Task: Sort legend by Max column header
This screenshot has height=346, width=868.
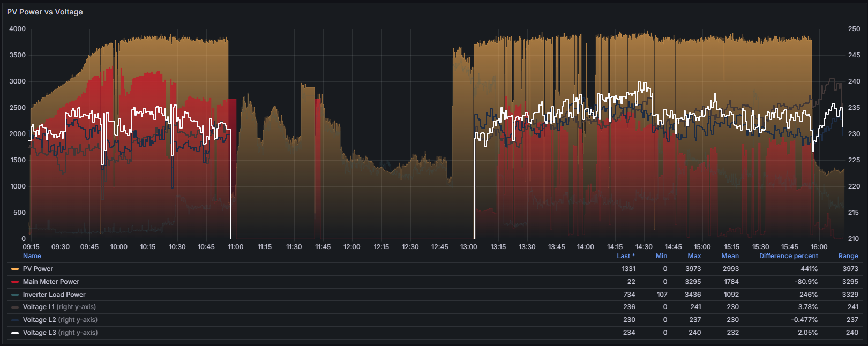Action: (x=694, y=256)
